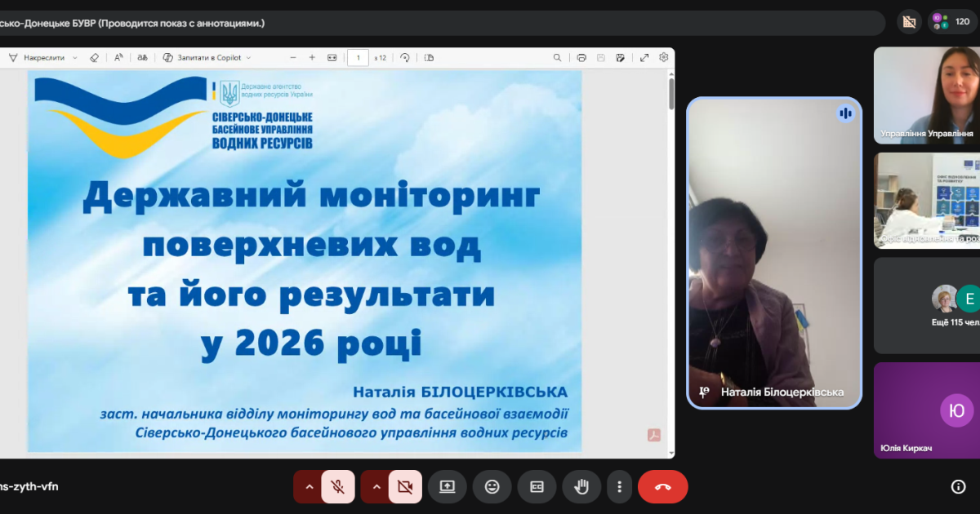Print the PDF document

581,58
